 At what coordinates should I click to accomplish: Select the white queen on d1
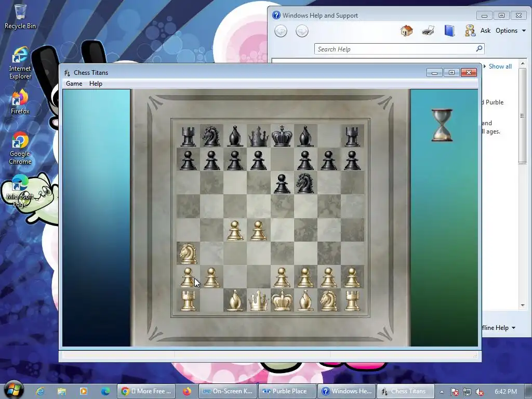pyautogui.click(x=259, y=301)
